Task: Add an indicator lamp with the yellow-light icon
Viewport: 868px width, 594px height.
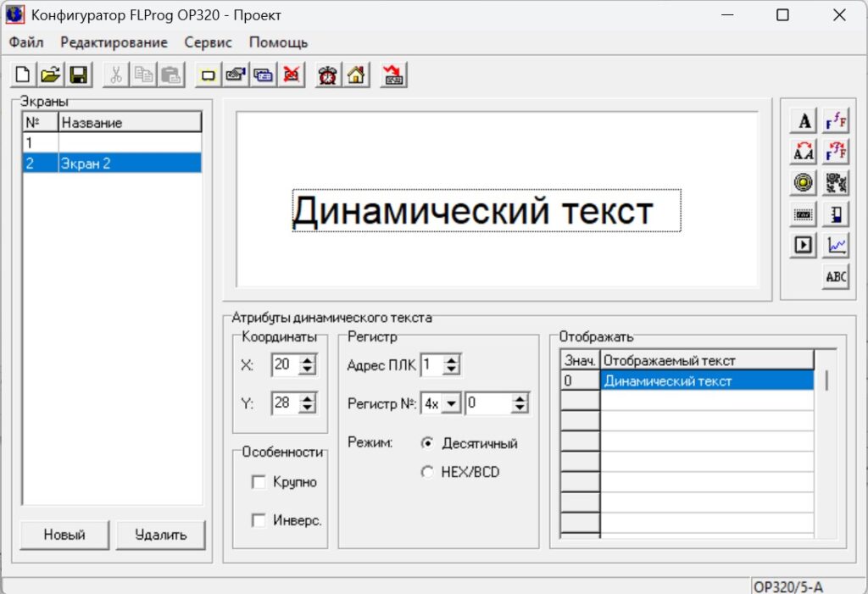Action: point(804,182)
